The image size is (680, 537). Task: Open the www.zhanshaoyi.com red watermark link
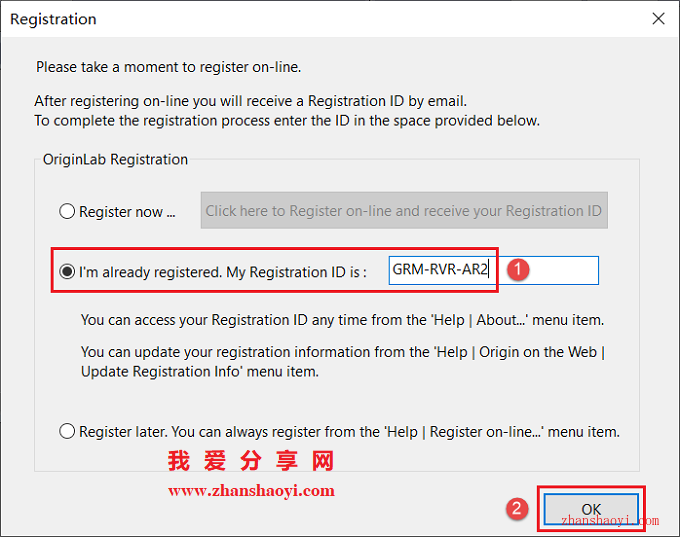point(252,491)
